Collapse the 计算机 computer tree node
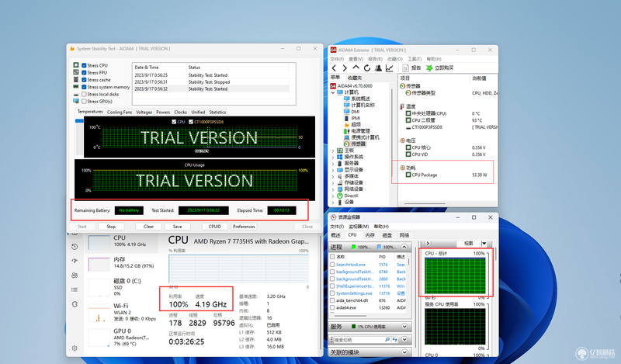 coord(333,92)
